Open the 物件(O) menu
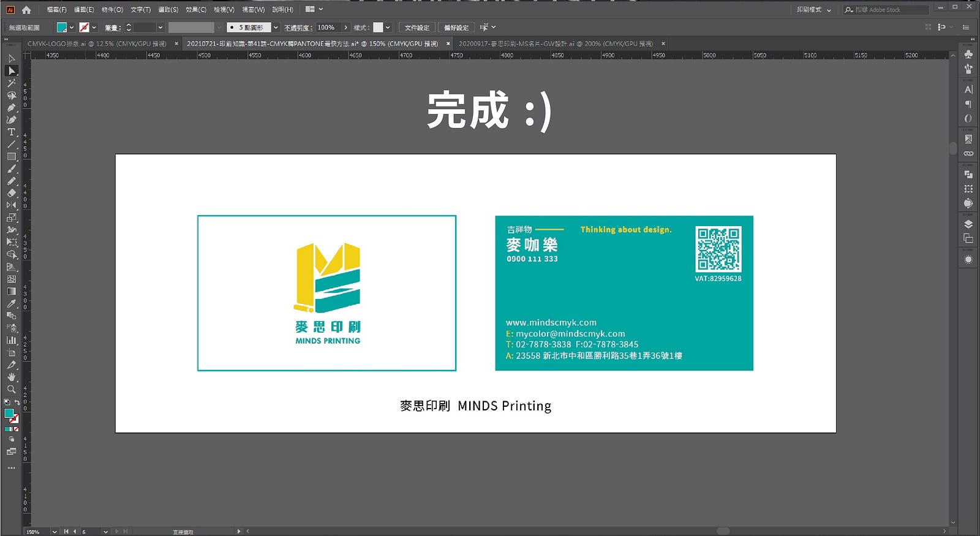The height and width of the screenshot is (536, 980). 112,10
